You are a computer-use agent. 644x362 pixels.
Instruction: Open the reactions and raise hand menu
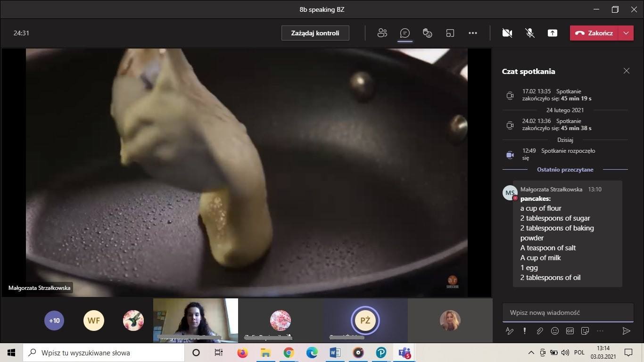pos(428,33)
